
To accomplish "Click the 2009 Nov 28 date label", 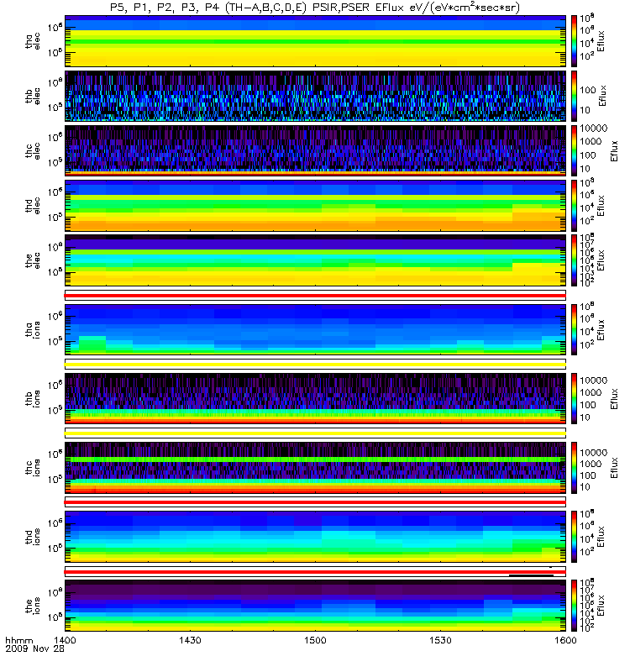I will [34, 648].
